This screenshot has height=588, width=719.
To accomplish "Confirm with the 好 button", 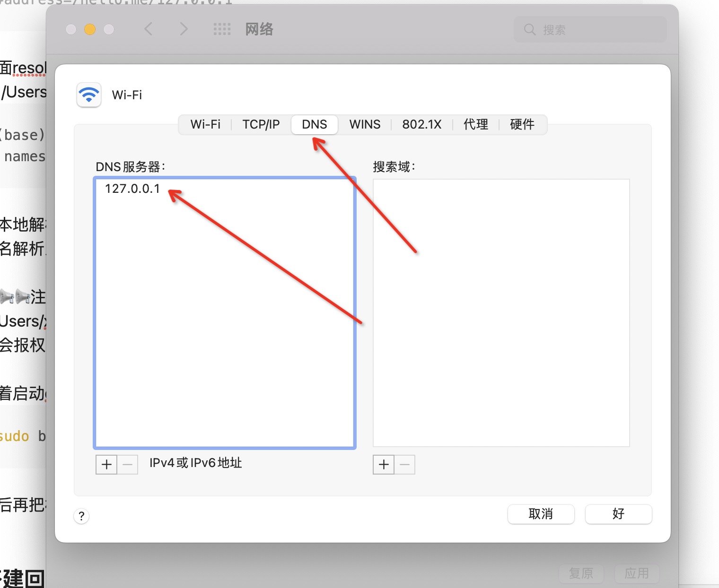I will click(618, 514).
